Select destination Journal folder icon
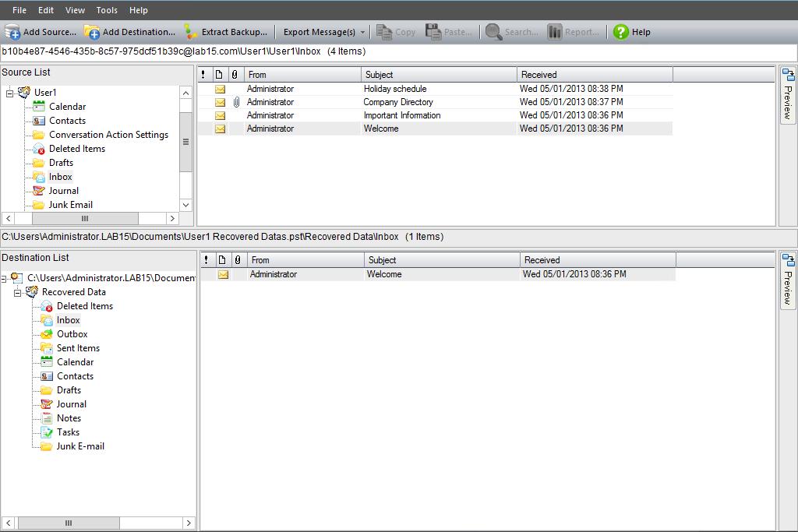Image resolution: width=798 pixels, height=532 pixels. (47, 403)
